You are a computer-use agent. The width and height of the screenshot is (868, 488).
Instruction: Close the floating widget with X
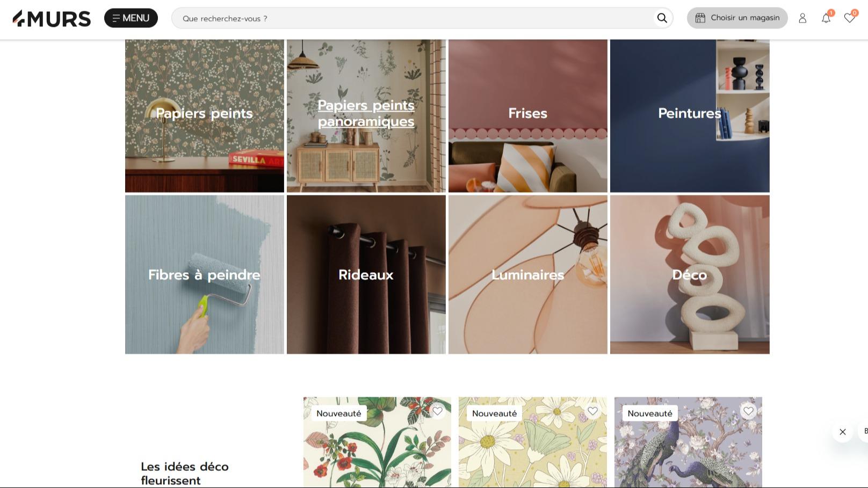coord(842,432)
